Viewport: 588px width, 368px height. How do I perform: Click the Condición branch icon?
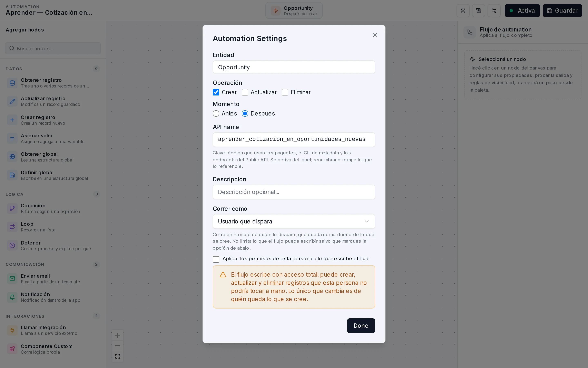coord(12,209)
